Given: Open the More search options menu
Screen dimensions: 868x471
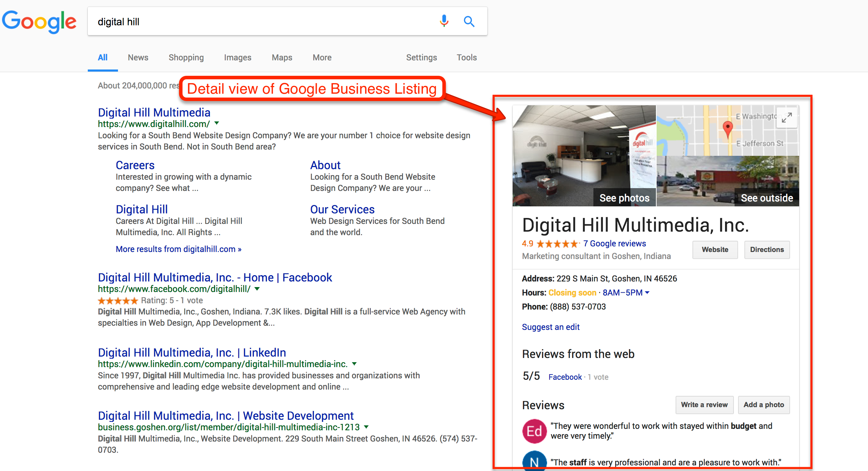Looking at the screenshot, I should click(x=322, y=58).
